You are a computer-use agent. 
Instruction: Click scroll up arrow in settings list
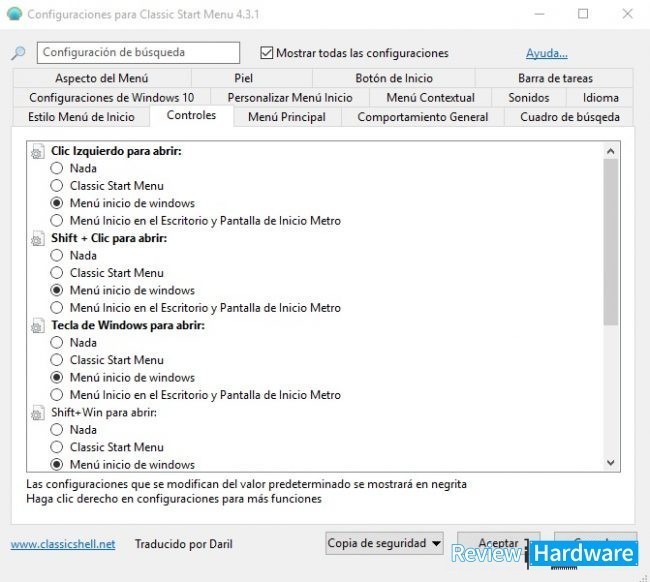click(610, 151)
